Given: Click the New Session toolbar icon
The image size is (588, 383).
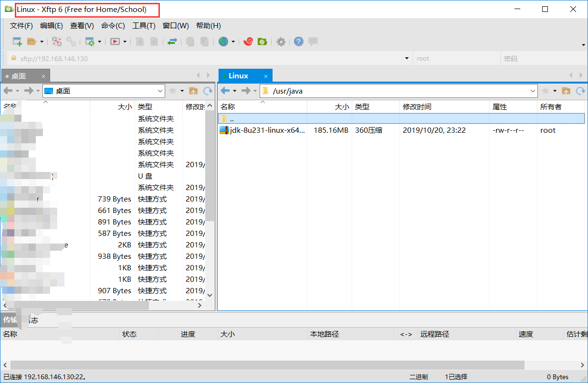Looking at the screenshot, I should pyautogui.click(x=17, y=42).
